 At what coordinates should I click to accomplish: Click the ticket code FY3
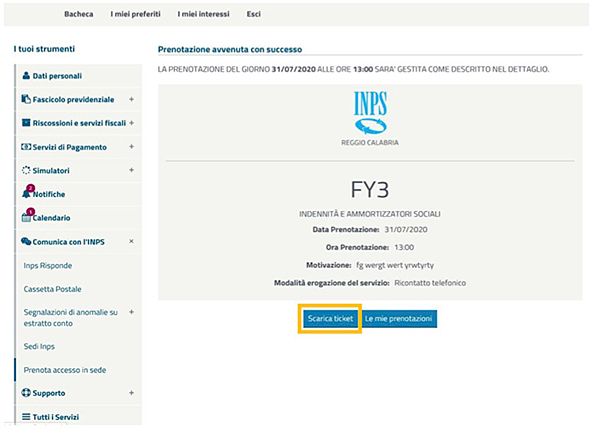click(x=370, y=190)
